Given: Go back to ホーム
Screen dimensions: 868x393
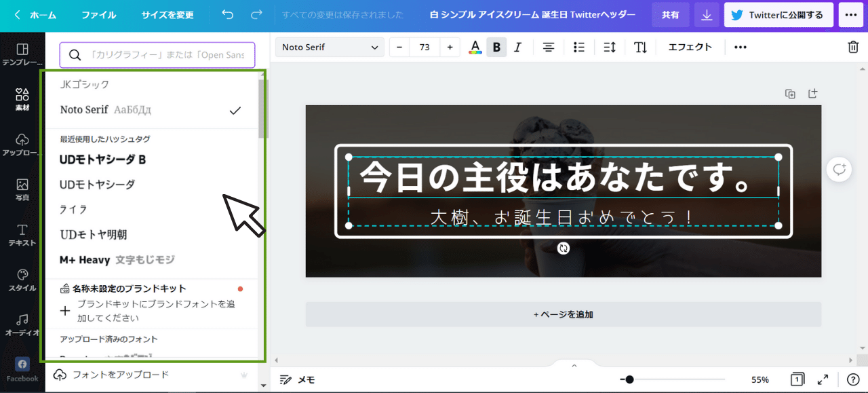Looking at the screenshot, I should 35,15.
